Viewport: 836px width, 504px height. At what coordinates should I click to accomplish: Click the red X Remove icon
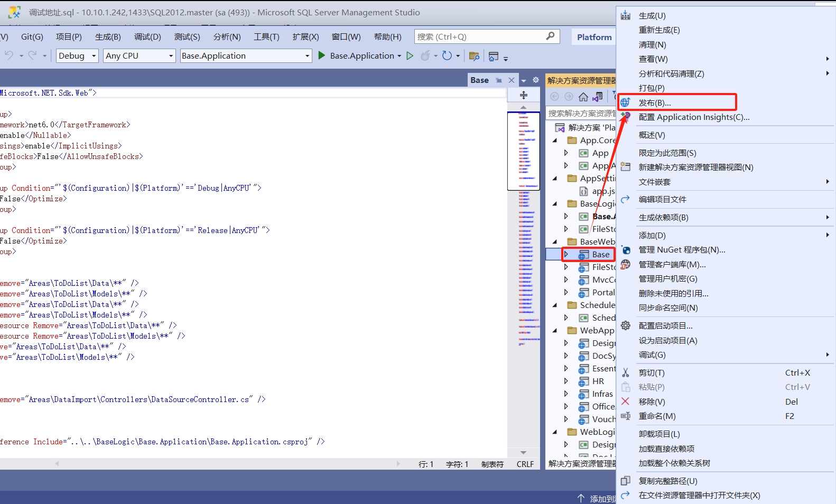click(625, 402)
